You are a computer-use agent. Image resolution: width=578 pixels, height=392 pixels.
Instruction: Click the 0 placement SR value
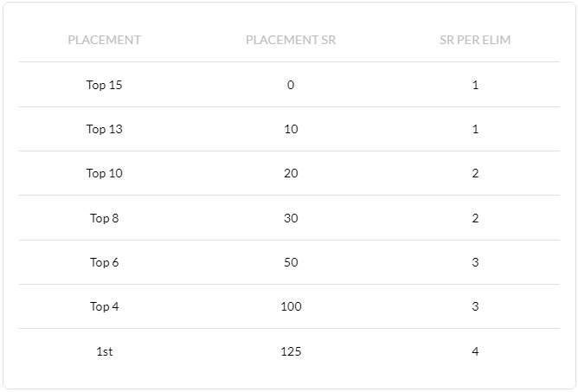[x=291, y=85]
